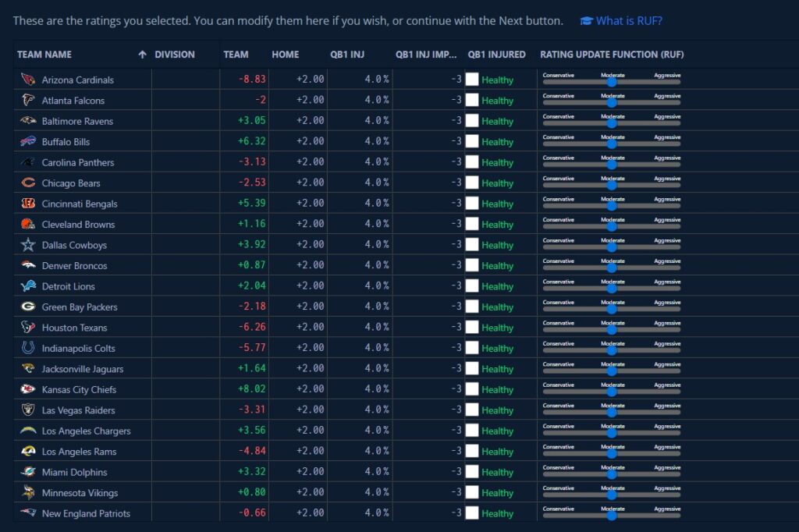Toggle QB1 injured checkbox for Arizona Cardinals
Viewport: 799px width, 532px height.
click(472, 79)
